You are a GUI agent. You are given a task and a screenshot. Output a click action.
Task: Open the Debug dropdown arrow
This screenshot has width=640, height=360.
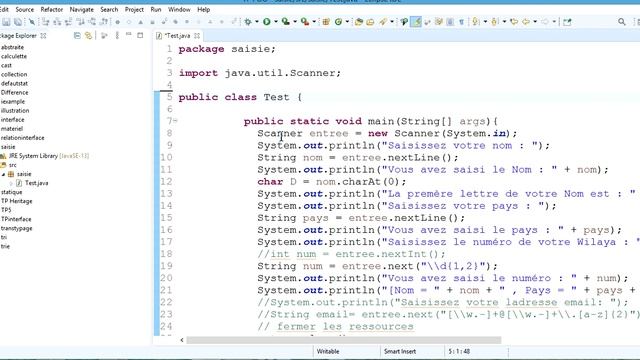pyautogui.click(x=257, y=22)
